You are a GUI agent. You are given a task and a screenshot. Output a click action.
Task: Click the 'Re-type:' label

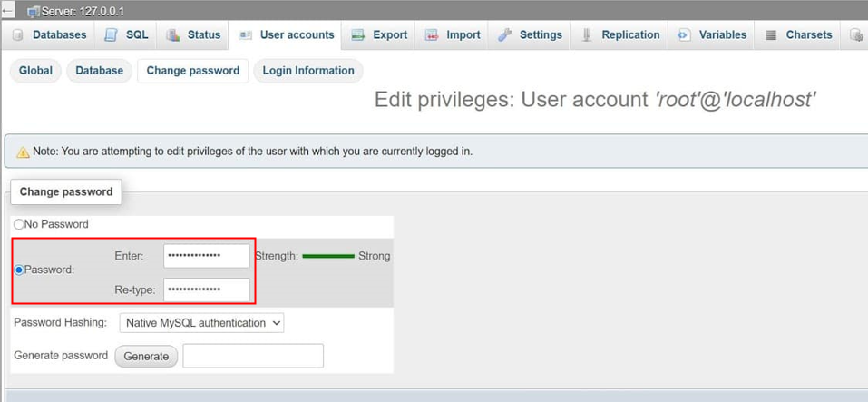coord(136,289)
